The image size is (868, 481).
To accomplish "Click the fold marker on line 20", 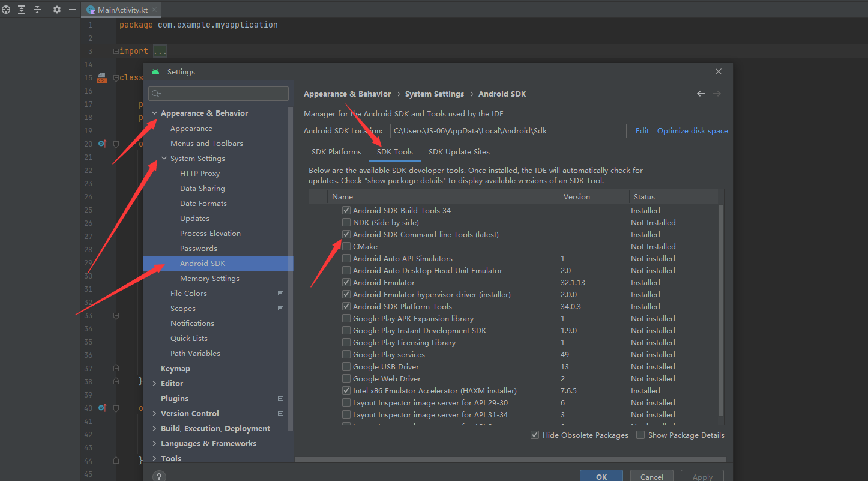I will tap(116, 144).
